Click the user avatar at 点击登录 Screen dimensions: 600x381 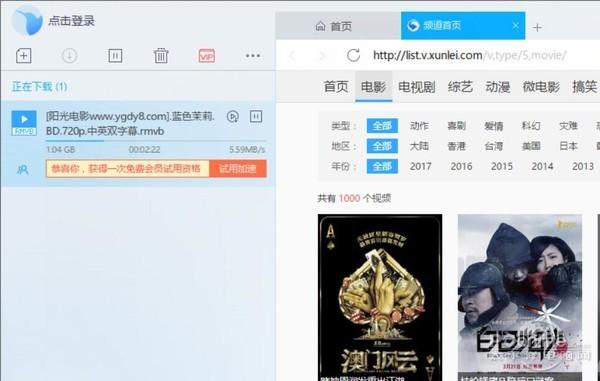click(27, 21)
